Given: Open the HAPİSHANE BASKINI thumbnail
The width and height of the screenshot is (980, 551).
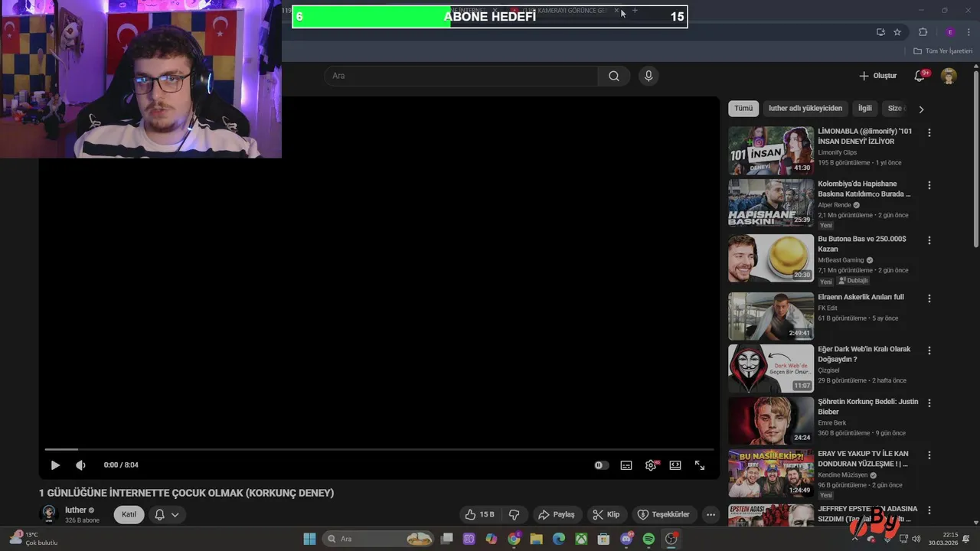Looking at the screenshot, I should [771, 203].
